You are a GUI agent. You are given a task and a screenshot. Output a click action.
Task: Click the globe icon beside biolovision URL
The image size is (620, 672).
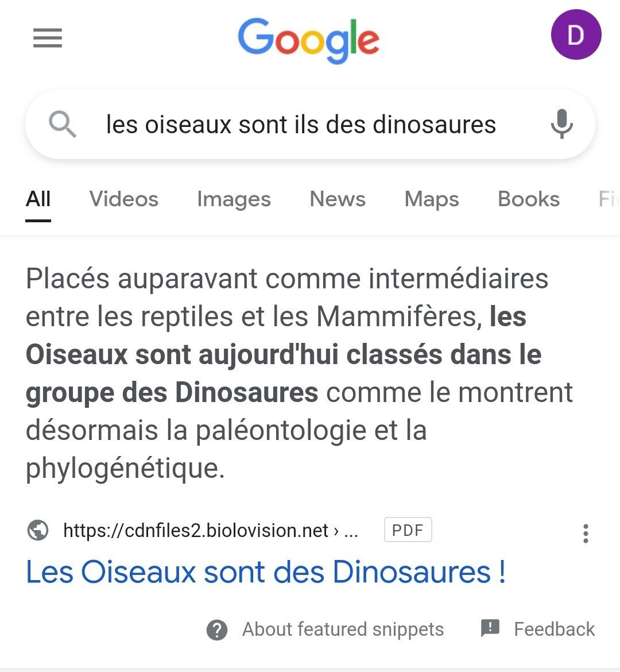coord(38,530)
